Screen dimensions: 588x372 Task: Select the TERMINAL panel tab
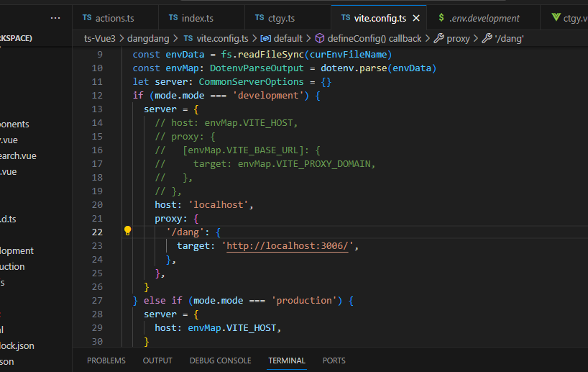[x=287, y=360]
